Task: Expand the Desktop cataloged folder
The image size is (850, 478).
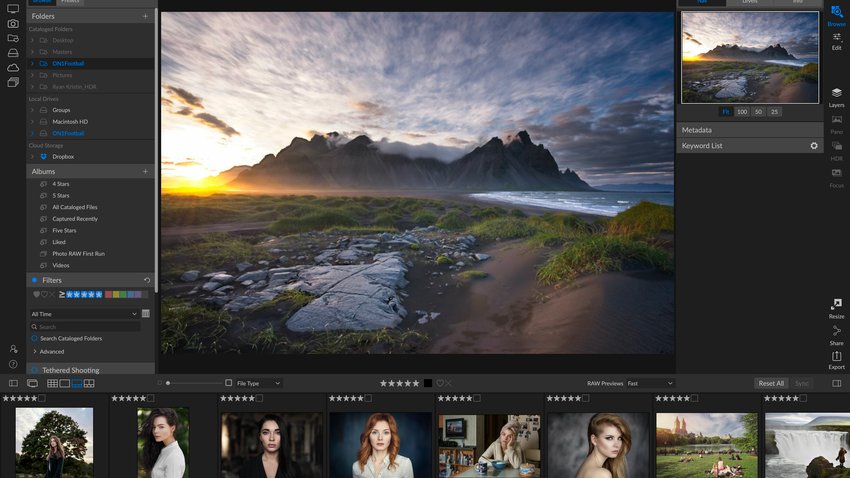Action: 32,40
